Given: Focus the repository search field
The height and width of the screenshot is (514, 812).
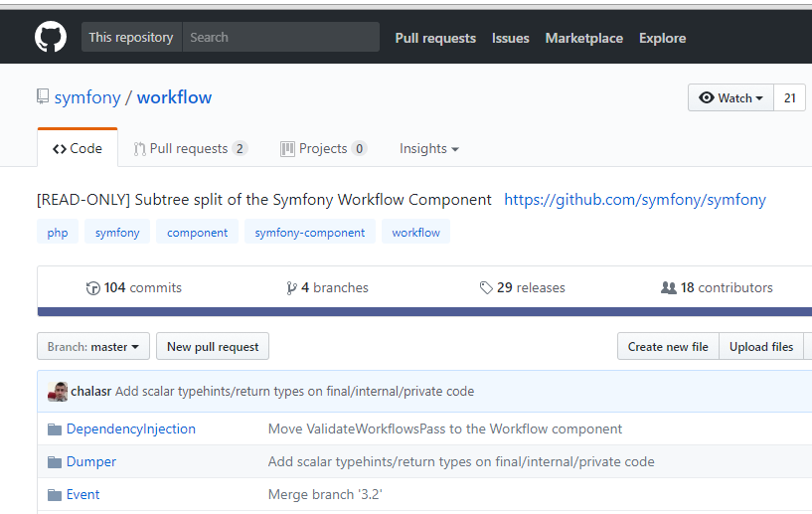Looking at the screenshot, I should pos(280,38).
